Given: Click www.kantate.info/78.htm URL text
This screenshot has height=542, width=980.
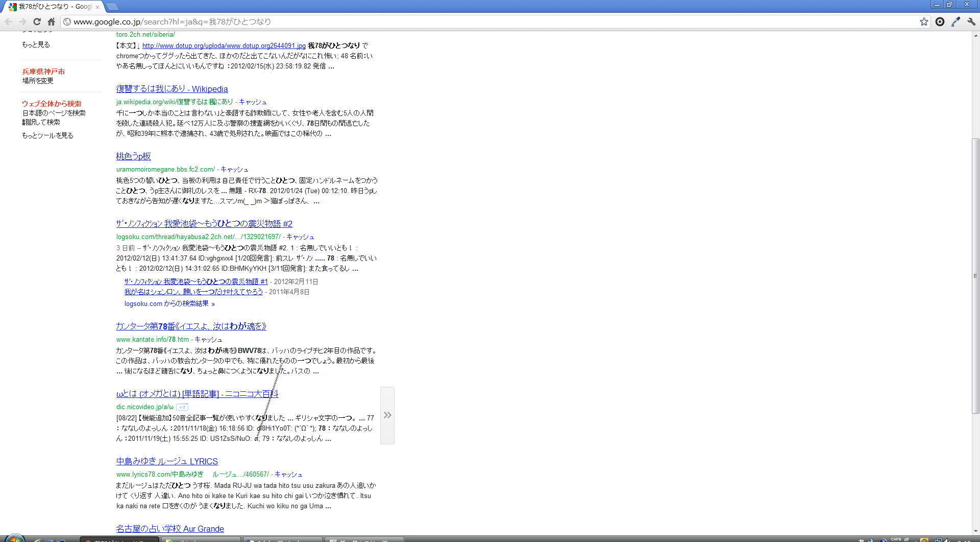Looking at the screenshot, I should click(x=153, y=340).
